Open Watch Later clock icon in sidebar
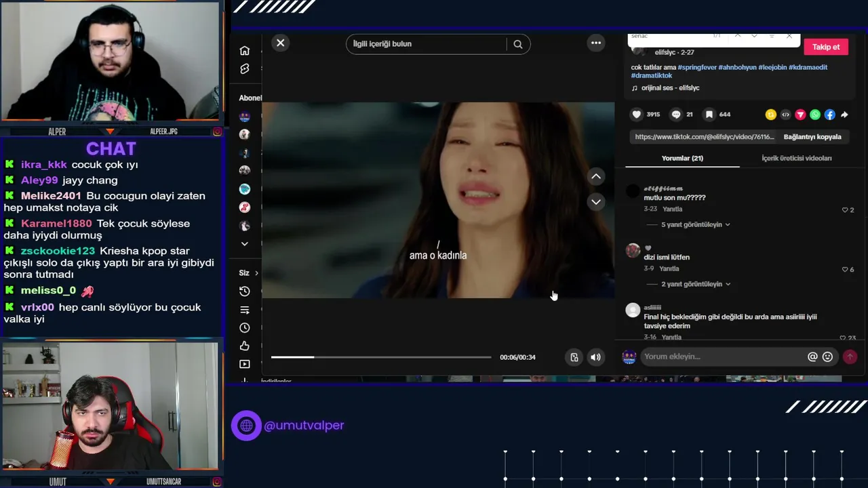 tap(245, 328)
